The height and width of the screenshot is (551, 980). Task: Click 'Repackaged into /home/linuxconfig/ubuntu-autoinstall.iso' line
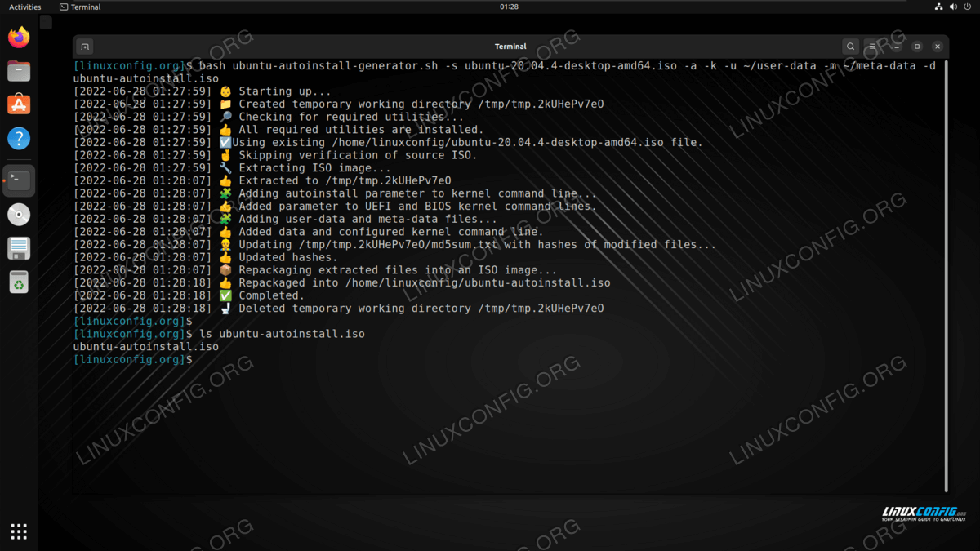point(342,282)
